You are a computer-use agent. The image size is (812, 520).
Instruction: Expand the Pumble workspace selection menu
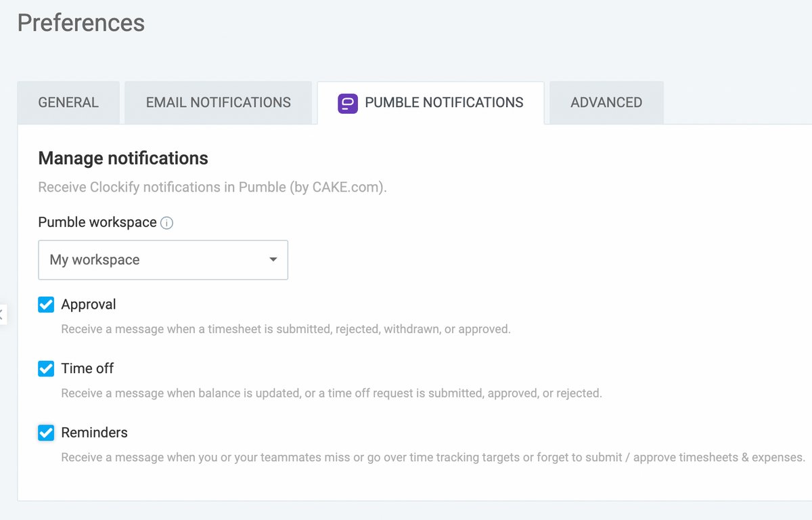coord(162,259)
